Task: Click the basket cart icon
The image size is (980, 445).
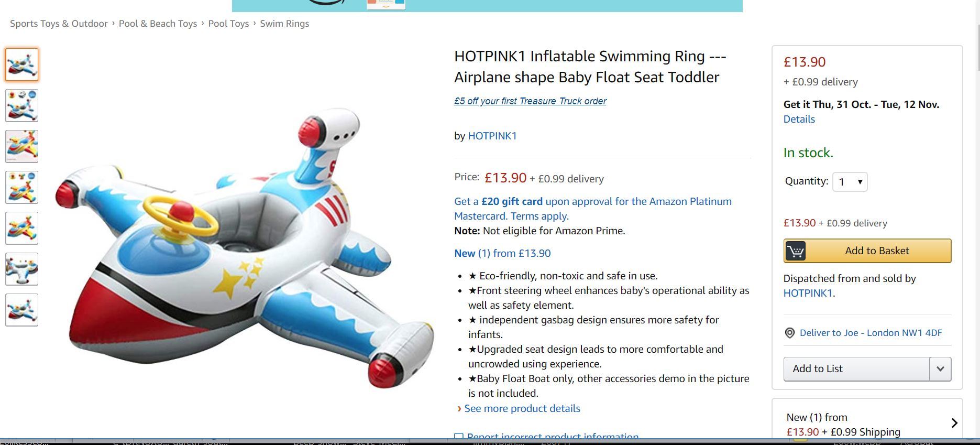Action: coord(795,251)
